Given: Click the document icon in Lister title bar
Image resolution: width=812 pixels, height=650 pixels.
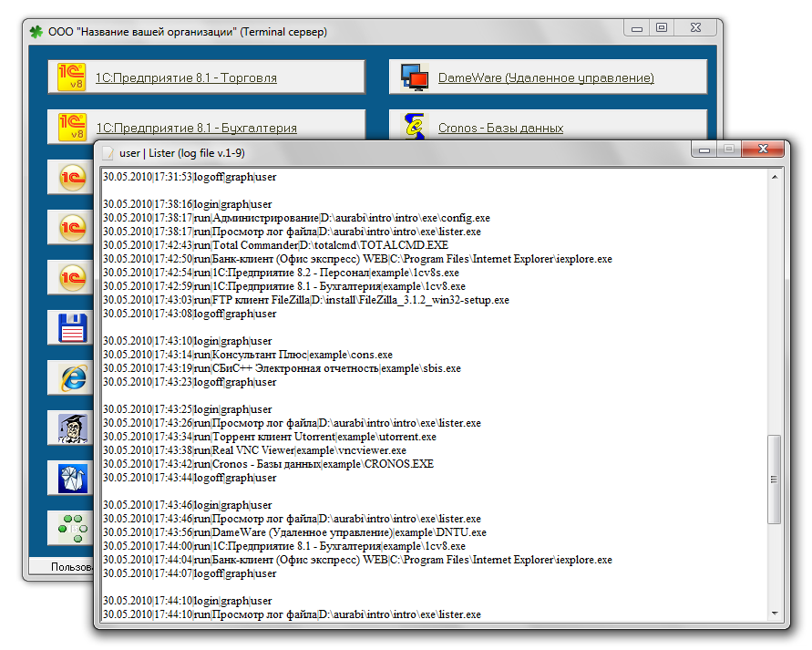Looking at the screenshot, I should 108,153.
